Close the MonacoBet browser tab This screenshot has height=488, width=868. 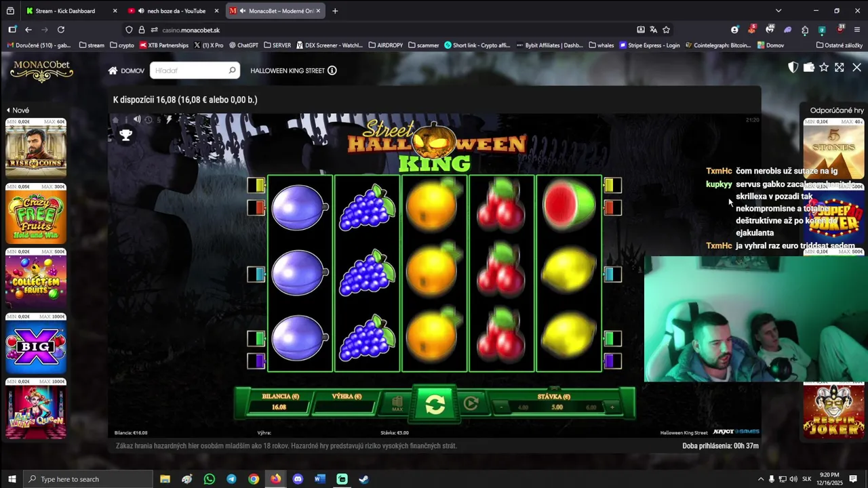pos(318,11)
